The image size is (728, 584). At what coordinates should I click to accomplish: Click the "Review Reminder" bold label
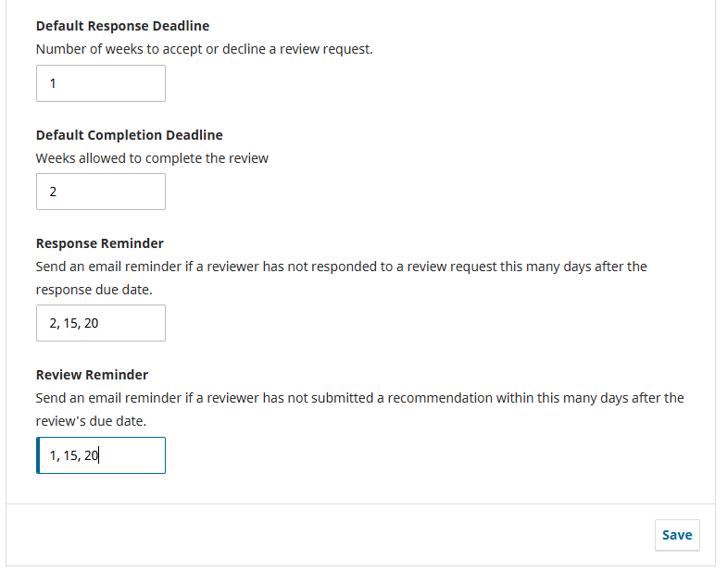(92, 375)
